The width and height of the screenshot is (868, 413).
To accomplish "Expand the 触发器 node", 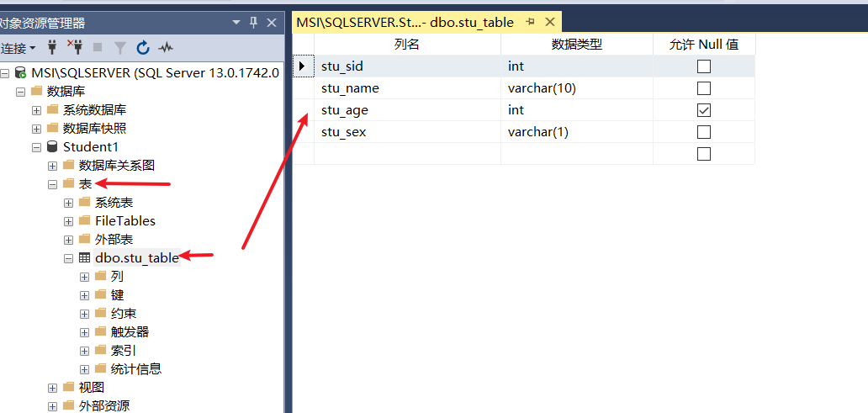I will [x=84, y=332].
